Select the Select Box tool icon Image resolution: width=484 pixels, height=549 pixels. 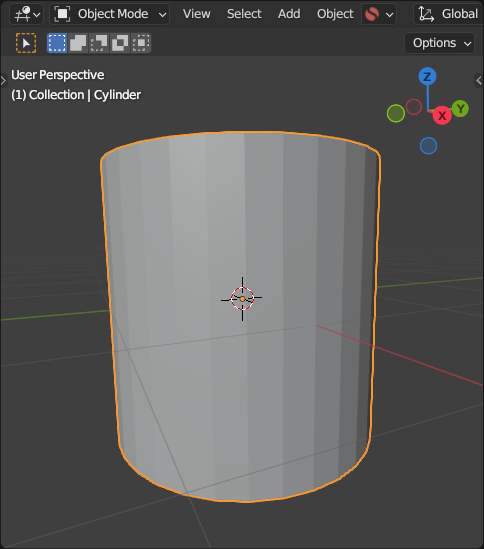point(26,43)
